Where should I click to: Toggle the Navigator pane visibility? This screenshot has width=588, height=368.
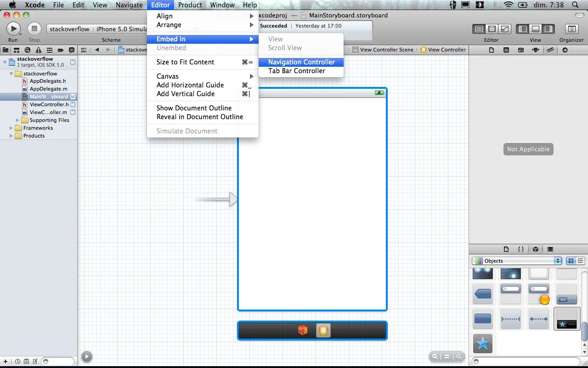point(523,29)
